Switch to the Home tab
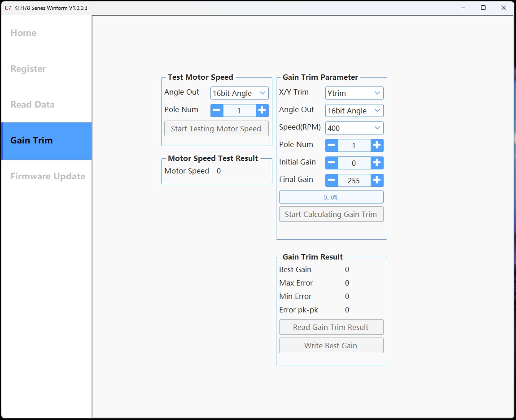 coord(23,33)
